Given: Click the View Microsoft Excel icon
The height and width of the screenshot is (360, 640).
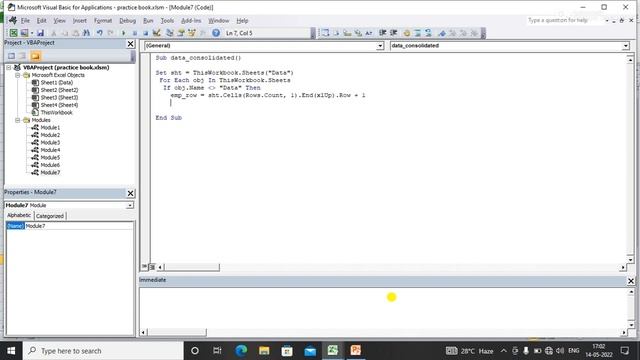Looking at the screenshot, I should click(13, 33).
